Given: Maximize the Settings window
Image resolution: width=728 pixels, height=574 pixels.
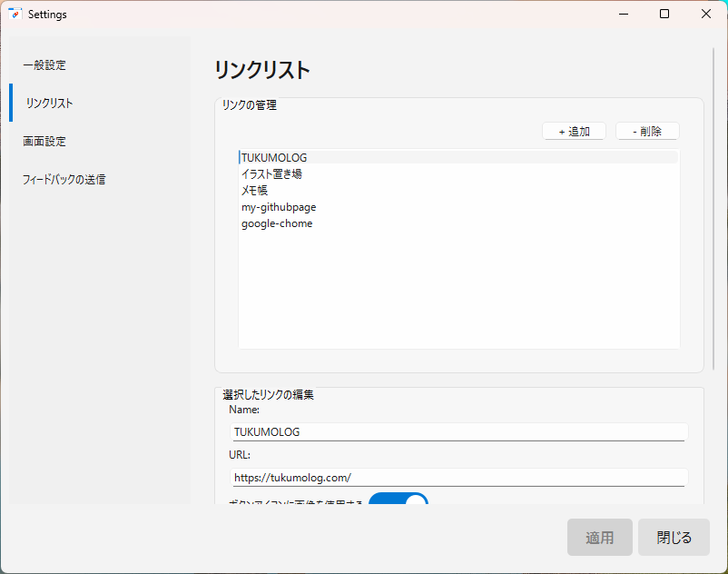Looking at the screenshot, I should (x=664, y=14).
